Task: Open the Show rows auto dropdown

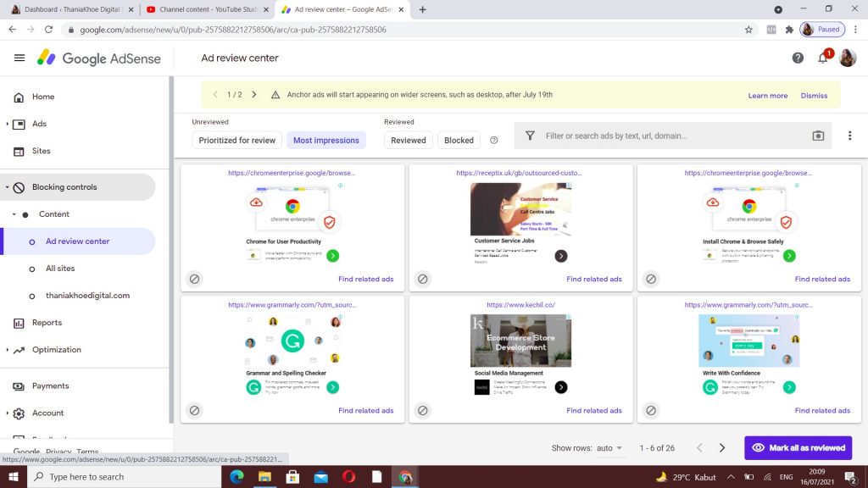Action: click(x=609, y=448)
